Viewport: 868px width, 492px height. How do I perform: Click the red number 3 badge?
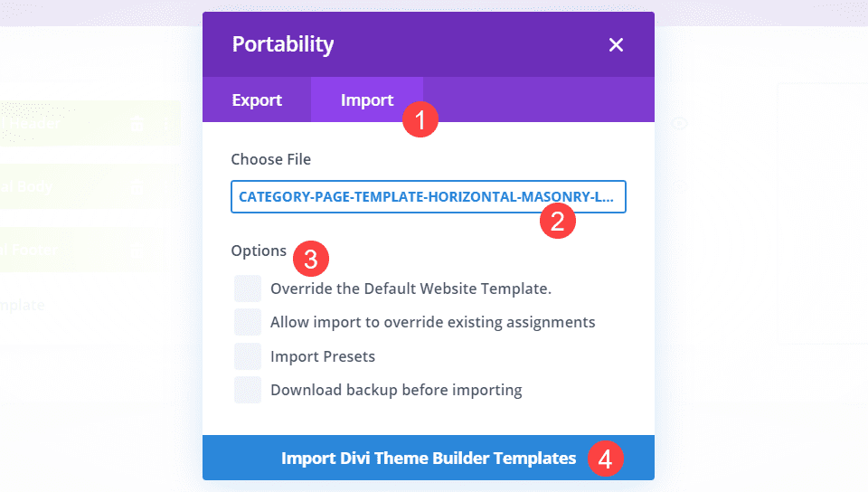310,259
